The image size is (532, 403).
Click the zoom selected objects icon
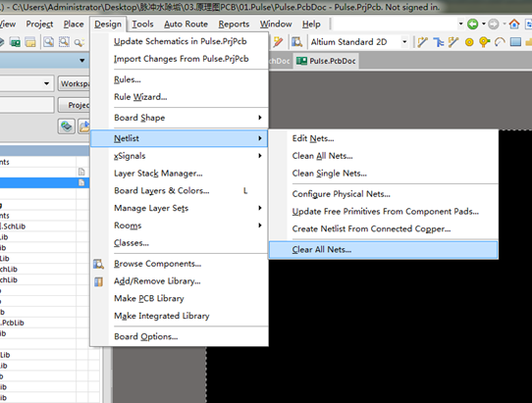[80, 42]
